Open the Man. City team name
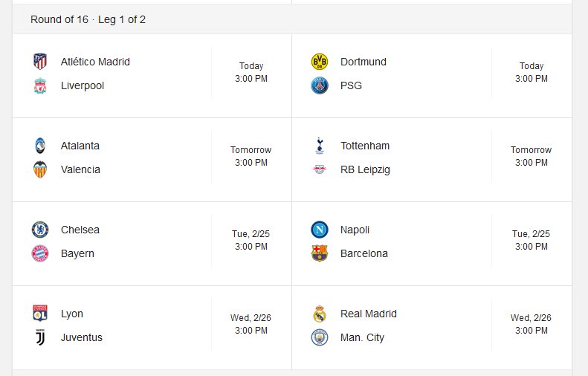 pos(362,337)
